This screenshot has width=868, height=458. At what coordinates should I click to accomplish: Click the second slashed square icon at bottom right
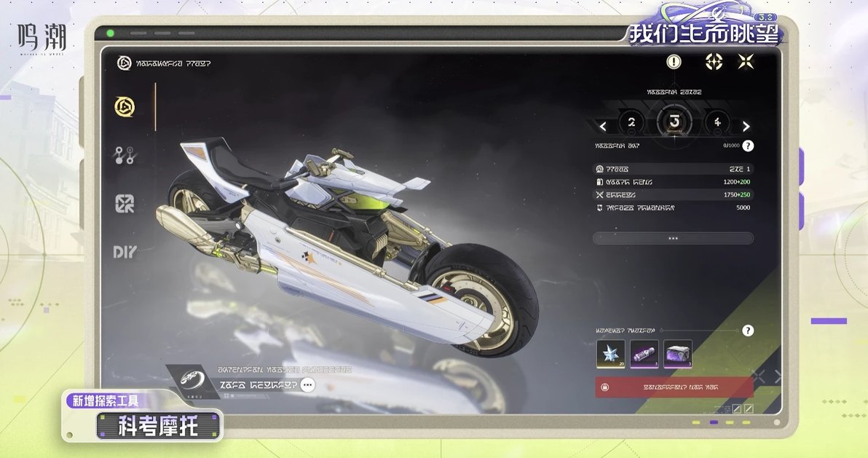tap(749, 408)
